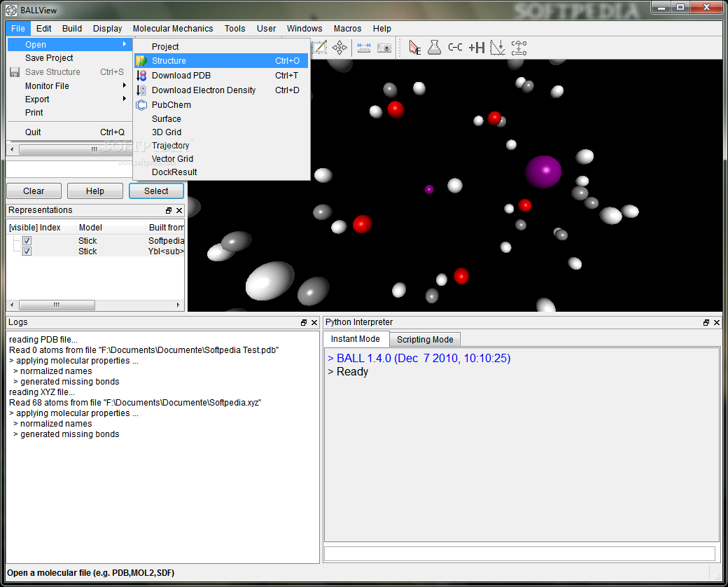Screen dimensions: 728x587
Task: Choose the element selection cursor icon
Action: 414,48
